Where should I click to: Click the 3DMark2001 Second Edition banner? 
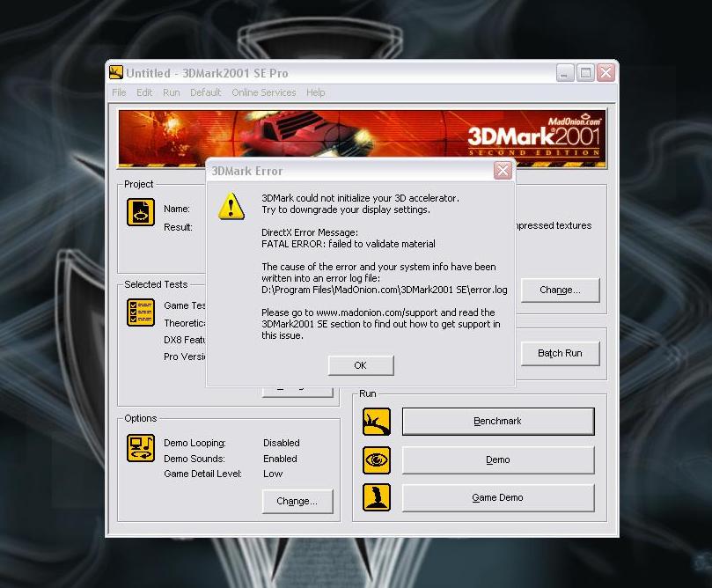(x=362, y=138)
